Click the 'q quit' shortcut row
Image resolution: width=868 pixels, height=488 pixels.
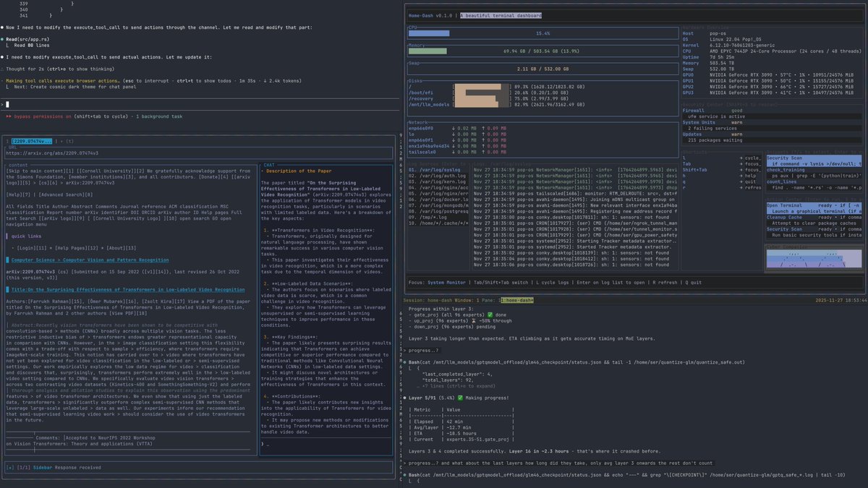point(722,181)
